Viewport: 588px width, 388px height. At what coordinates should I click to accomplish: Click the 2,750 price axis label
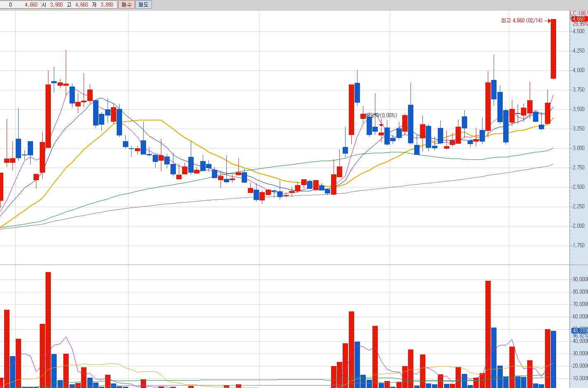coord(579,167)
